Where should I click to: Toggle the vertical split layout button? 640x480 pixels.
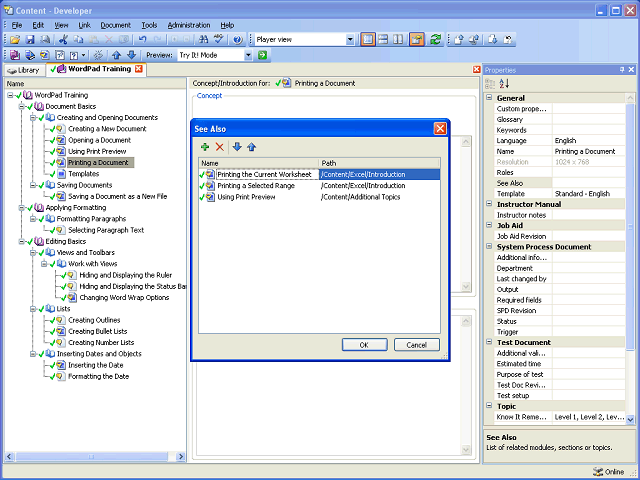(x=398, y=40)
